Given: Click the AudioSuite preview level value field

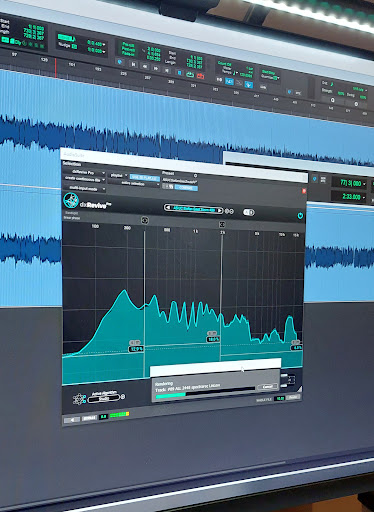Looking at the screenshot, I should click(x=103, y=417).
